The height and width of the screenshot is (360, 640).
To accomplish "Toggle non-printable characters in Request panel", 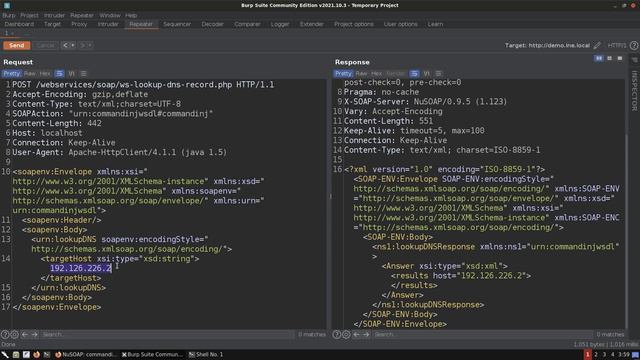I will pyautogui.click(x=71, y=73).
